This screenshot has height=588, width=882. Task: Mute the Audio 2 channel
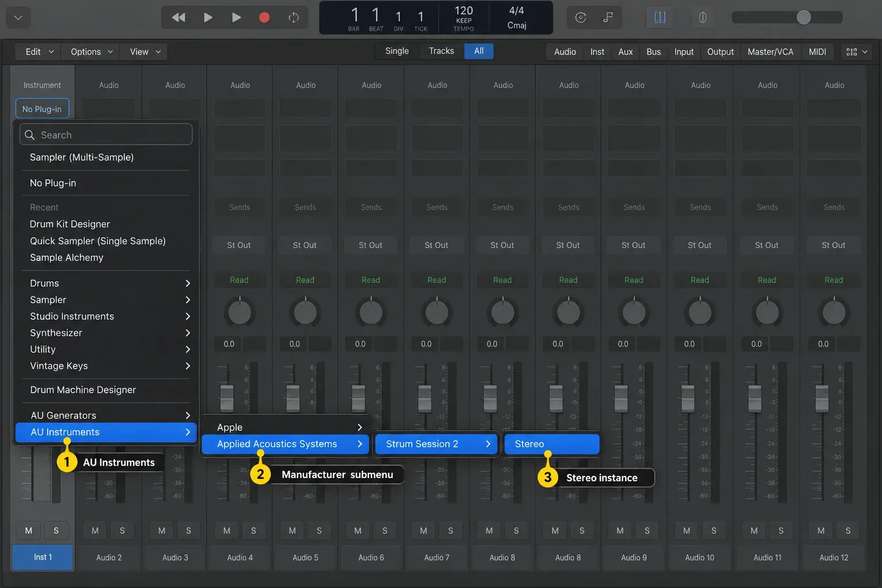[95, 531]
